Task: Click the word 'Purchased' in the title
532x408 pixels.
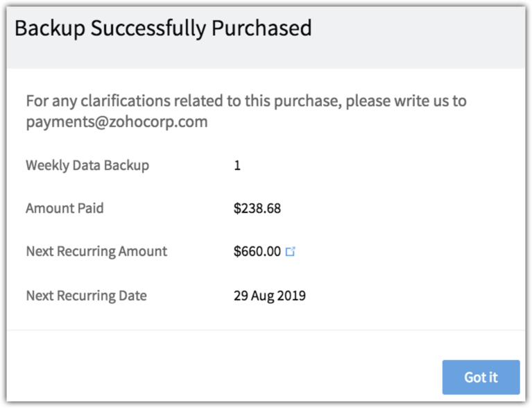Action: 264,28
